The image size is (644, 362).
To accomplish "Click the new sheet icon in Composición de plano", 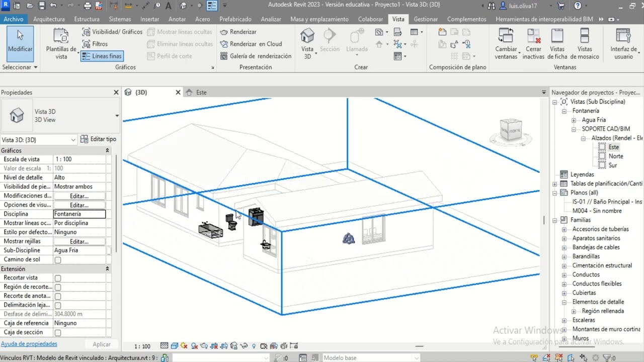I will point(442,32).
